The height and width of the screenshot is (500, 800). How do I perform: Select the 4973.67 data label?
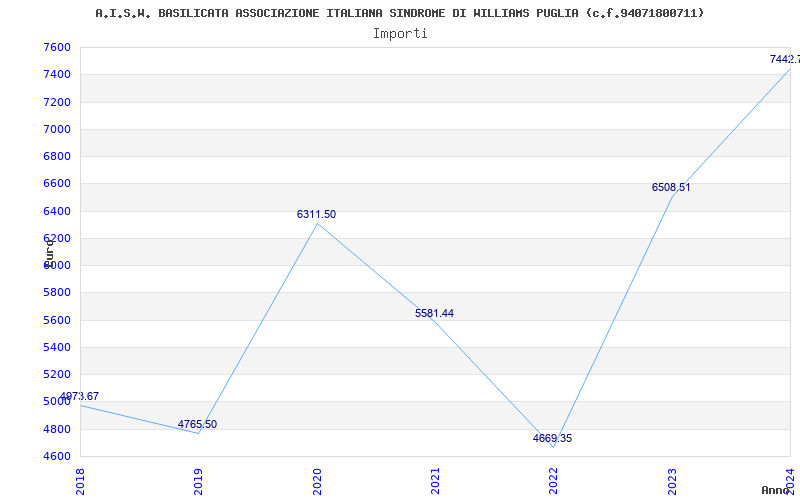tap(80, 396)
